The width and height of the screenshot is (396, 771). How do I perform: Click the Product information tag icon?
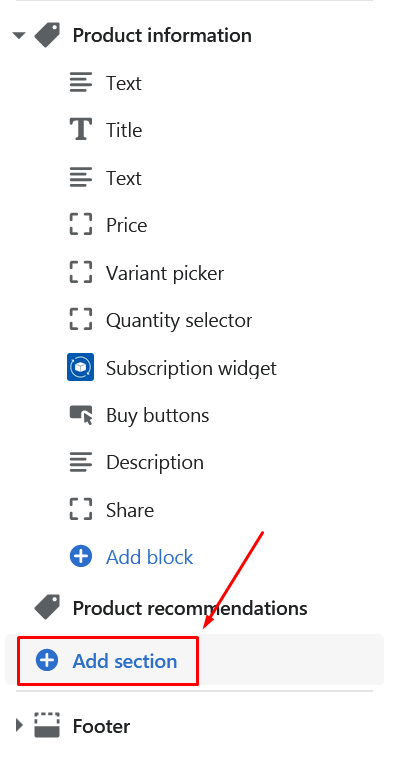47,35
